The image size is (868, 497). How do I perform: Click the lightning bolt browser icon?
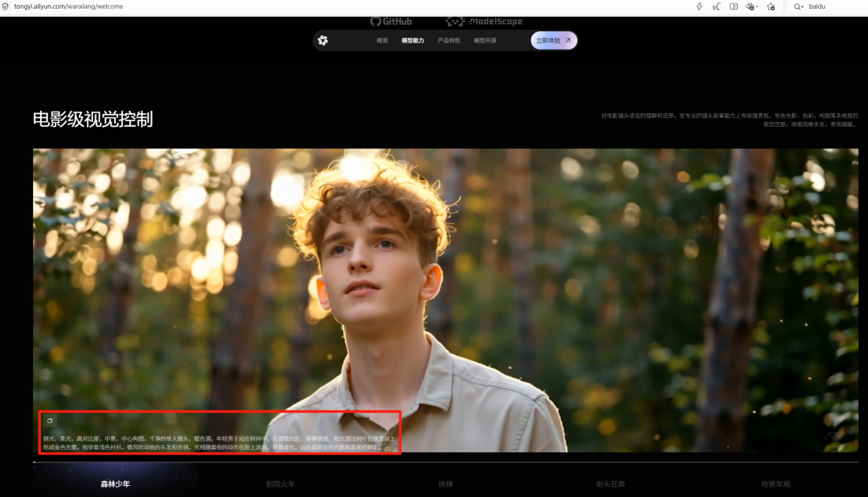(x=699, y=6)
